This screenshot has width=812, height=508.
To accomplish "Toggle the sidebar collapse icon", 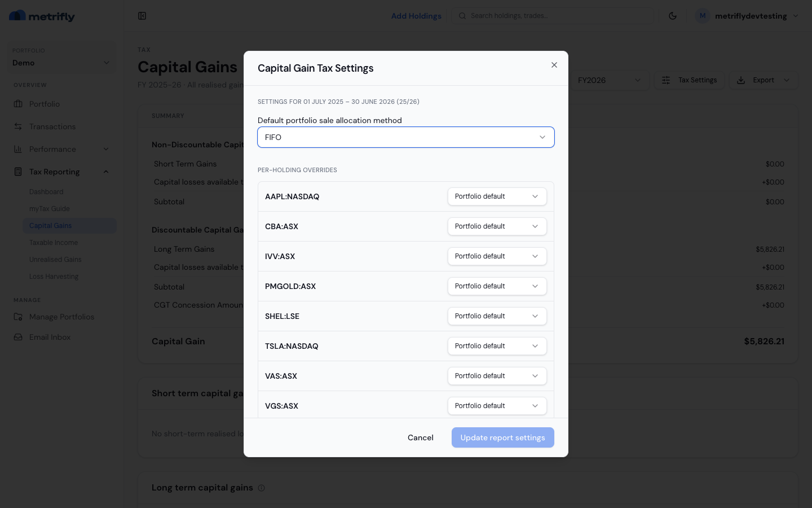I will coord(142,16).
